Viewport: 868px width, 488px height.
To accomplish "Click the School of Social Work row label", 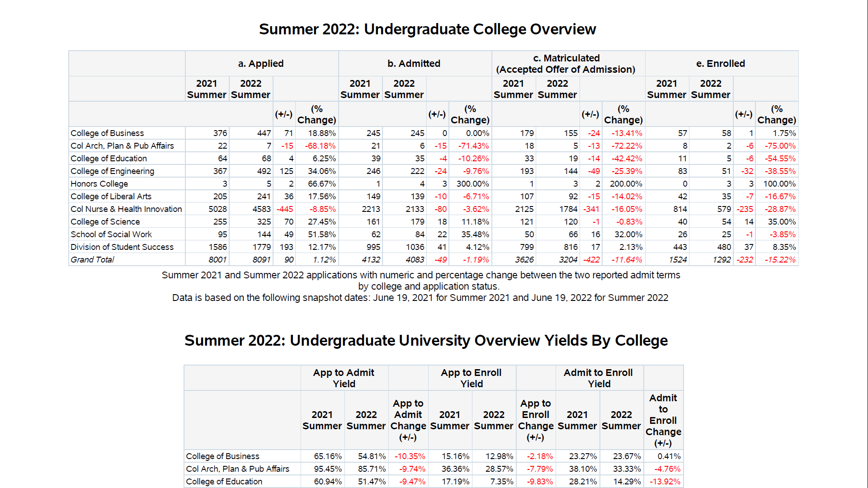I will (x=111, y=235).
